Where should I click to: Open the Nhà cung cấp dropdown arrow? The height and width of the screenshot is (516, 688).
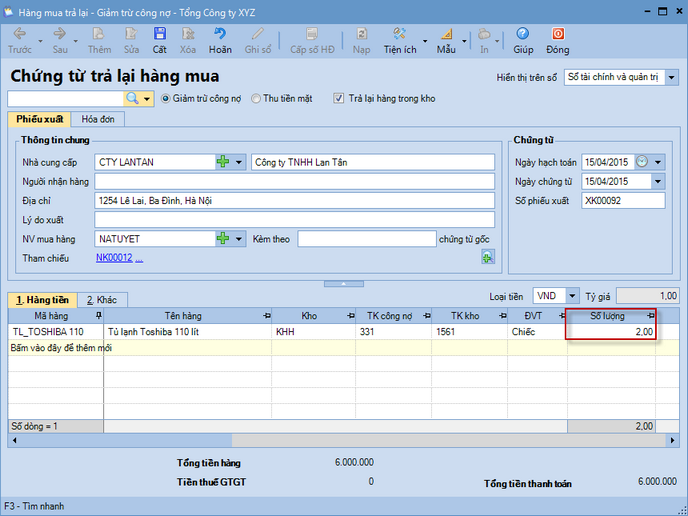[x=239, y=162]
